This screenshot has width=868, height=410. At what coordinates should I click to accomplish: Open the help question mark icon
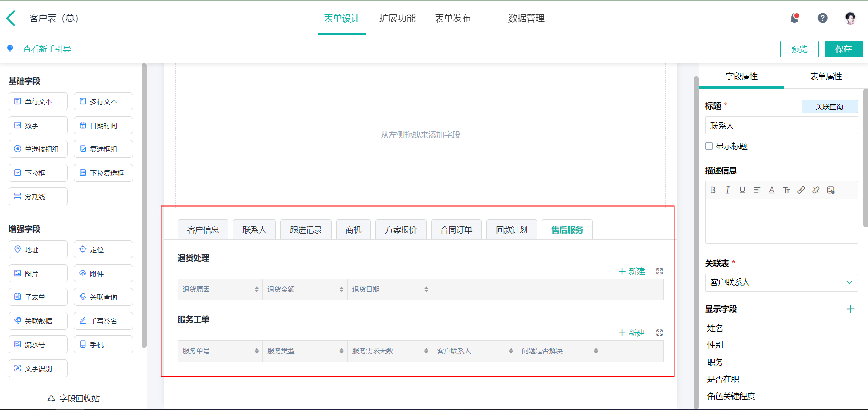pyautogui.click(x=822, y=18)
